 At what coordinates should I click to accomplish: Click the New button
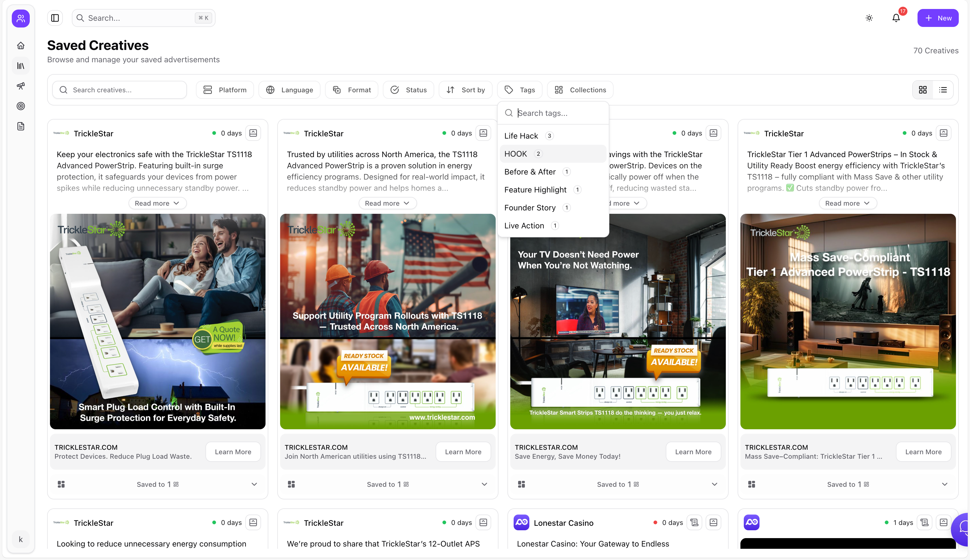click(x=938, y=18)
